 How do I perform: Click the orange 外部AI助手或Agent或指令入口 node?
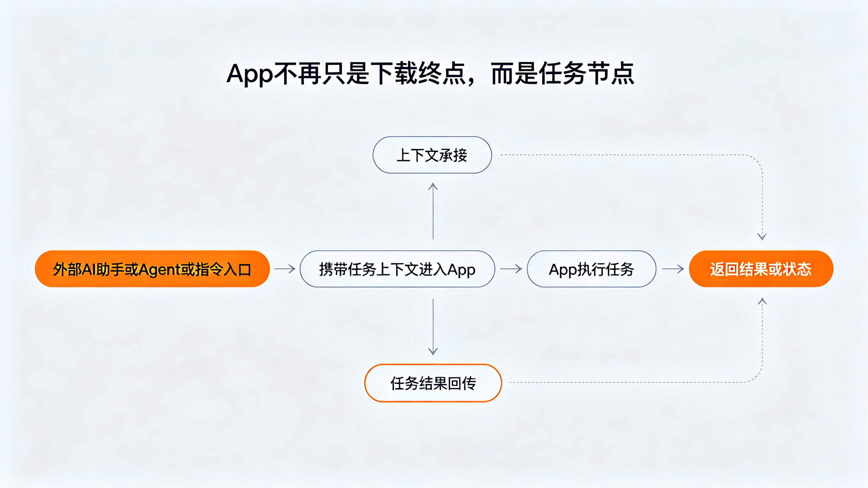click(x=152, y=269)
